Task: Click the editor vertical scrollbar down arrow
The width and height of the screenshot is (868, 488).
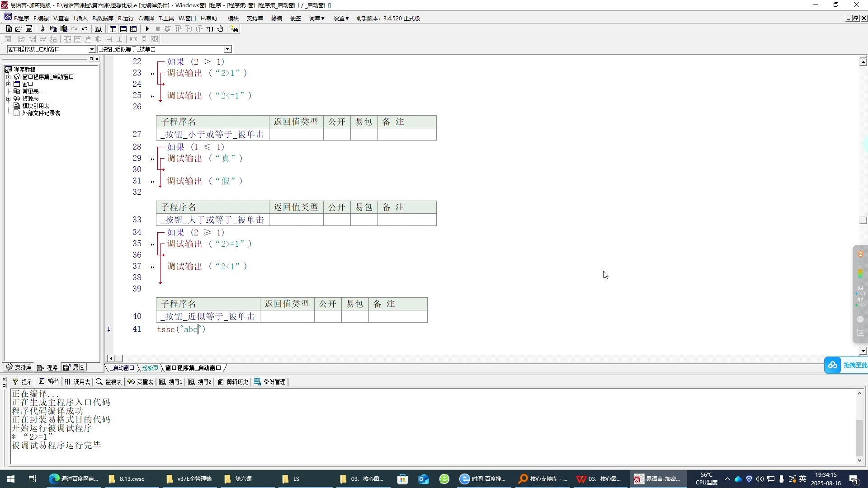Action: [863, 351]
